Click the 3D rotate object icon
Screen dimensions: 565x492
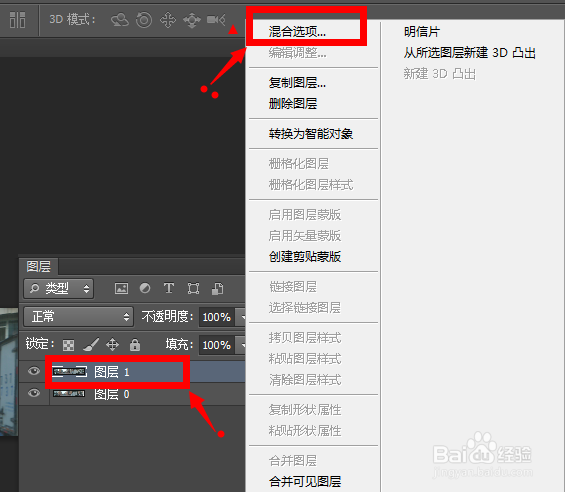point(120,19)
